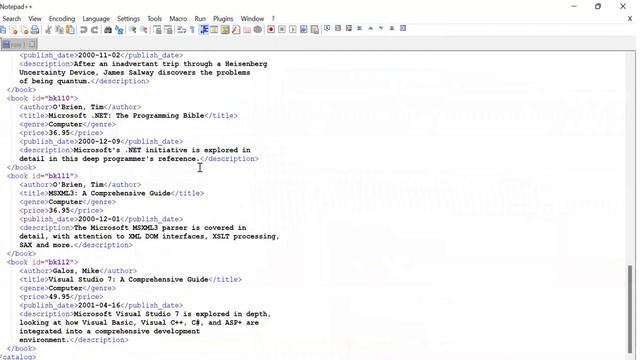
Task: Click the Copy toolbar icon
Action: point(59,30)
